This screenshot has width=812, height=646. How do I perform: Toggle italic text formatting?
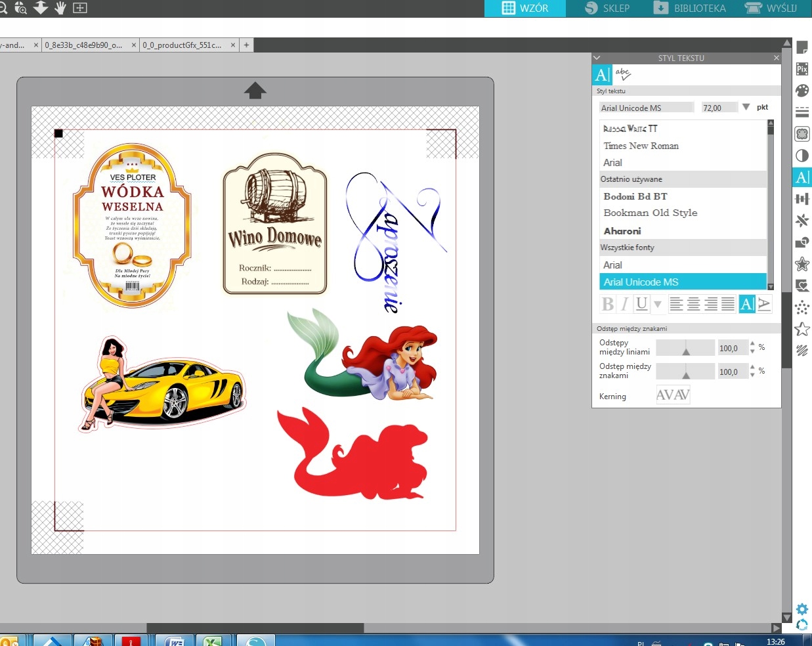(x=624, y=304)
